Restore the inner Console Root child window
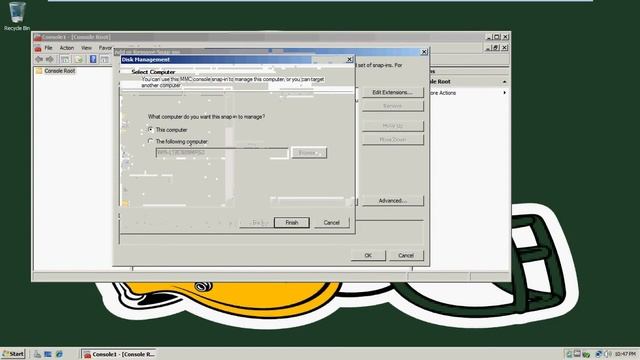This screenshot has width=640, height=360. pos(496,48)
